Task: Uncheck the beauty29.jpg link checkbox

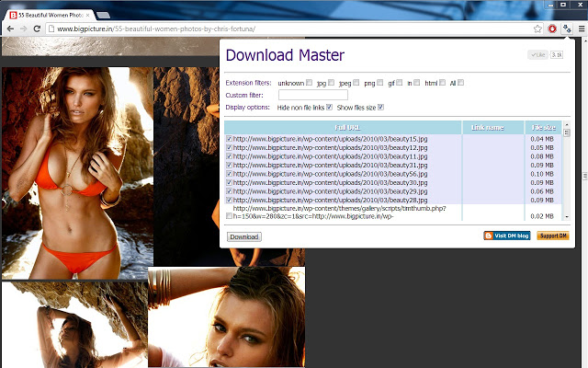Action: point(229,191)
